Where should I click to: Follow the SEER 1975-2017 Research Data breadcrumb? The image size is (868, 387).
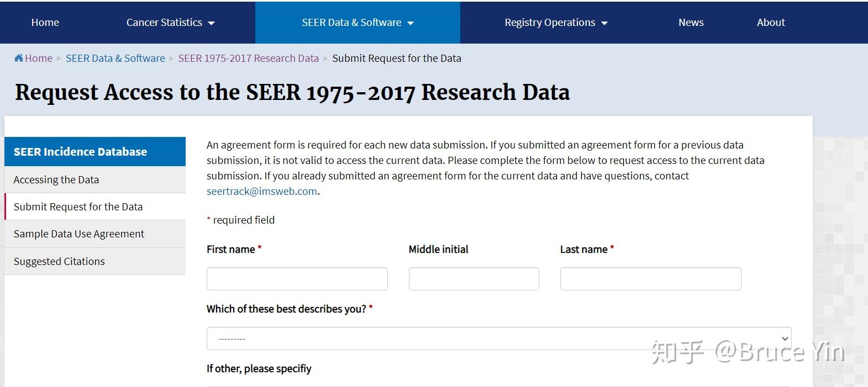(248, 58)
